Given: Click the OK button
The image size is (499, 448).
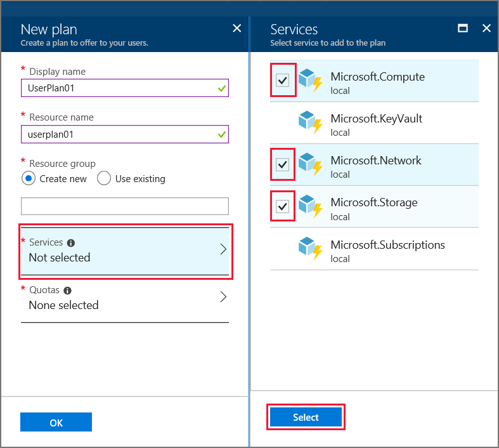Looking at the screenshot, I should 56,422.
